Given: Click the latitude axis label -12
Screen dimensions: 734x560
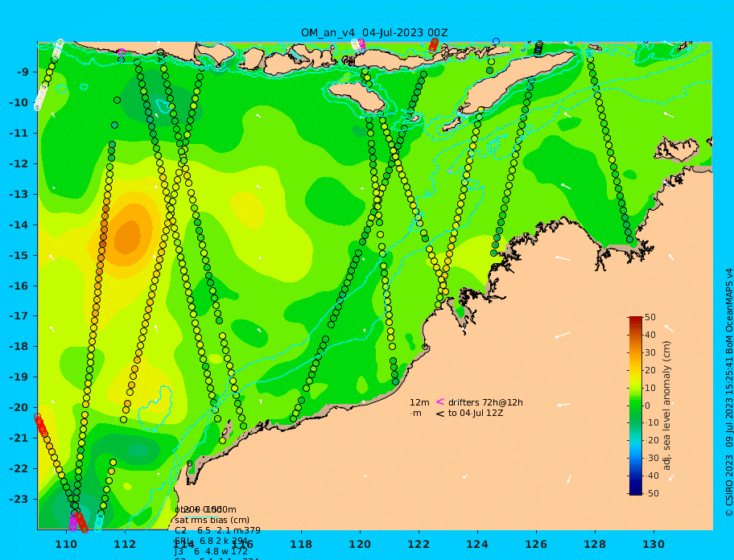Looking at the screenshot, I should coord(19,164).
